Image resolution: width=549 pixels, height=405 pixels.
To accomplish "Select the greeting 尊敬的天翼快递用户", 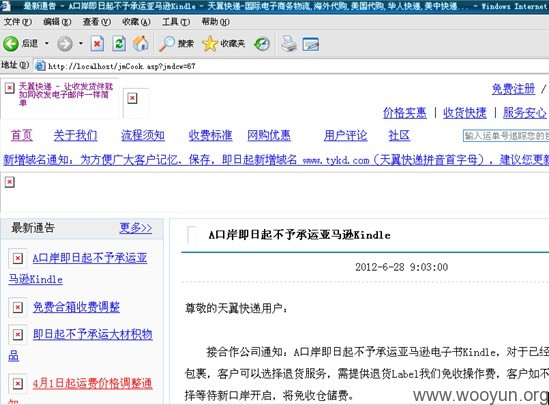I will (x=236, y=308).
